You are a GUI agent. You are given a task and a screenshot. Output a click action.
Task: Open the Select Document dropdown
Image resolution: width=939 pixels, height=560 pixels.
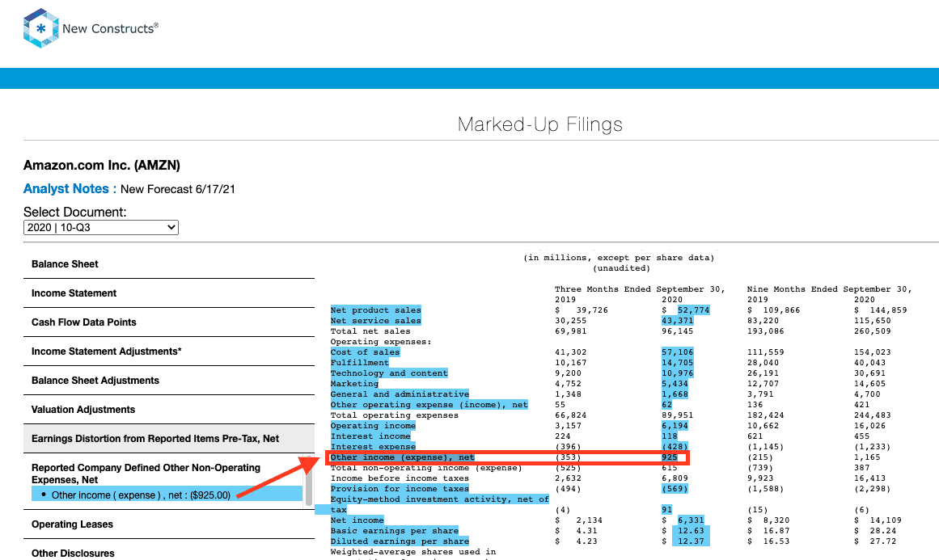tap(100, 227)
